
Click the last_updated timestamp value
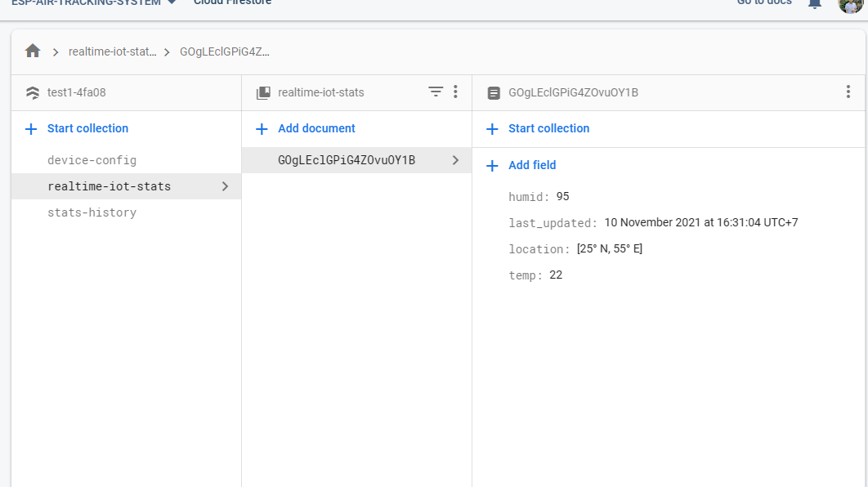pyautogui.click(x=700, y=222)
